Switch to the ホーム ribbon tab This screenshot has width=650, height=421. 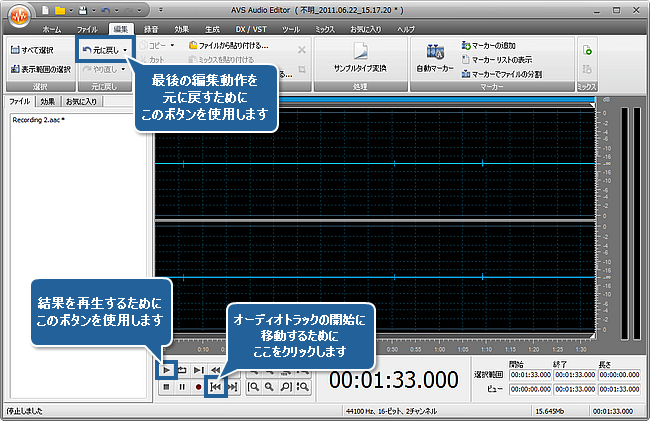(x=52, y=29)
